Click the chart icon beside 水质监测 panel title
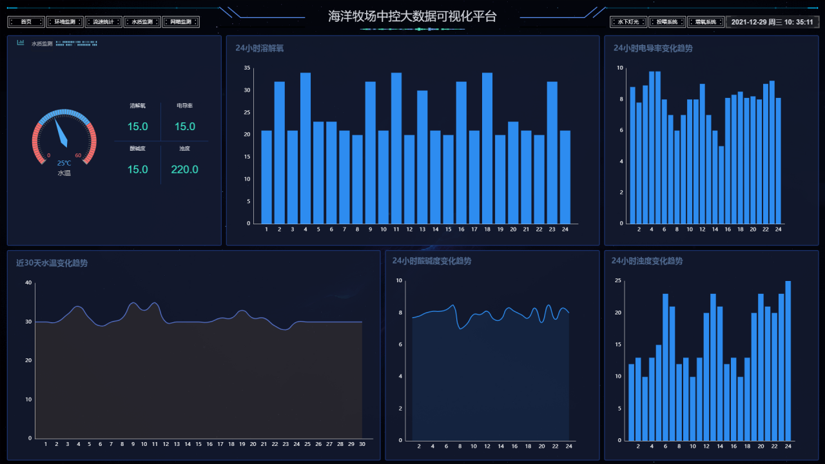The image size is (826, 465). [20, 43]
